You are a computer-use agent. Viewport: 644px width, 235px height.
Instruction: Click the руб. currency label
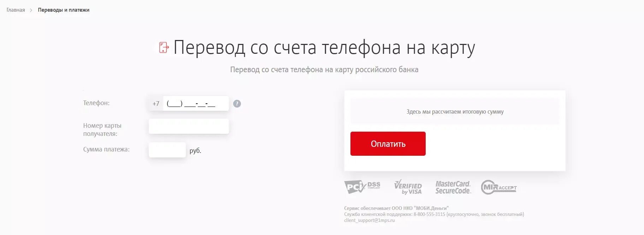[195, 150]
